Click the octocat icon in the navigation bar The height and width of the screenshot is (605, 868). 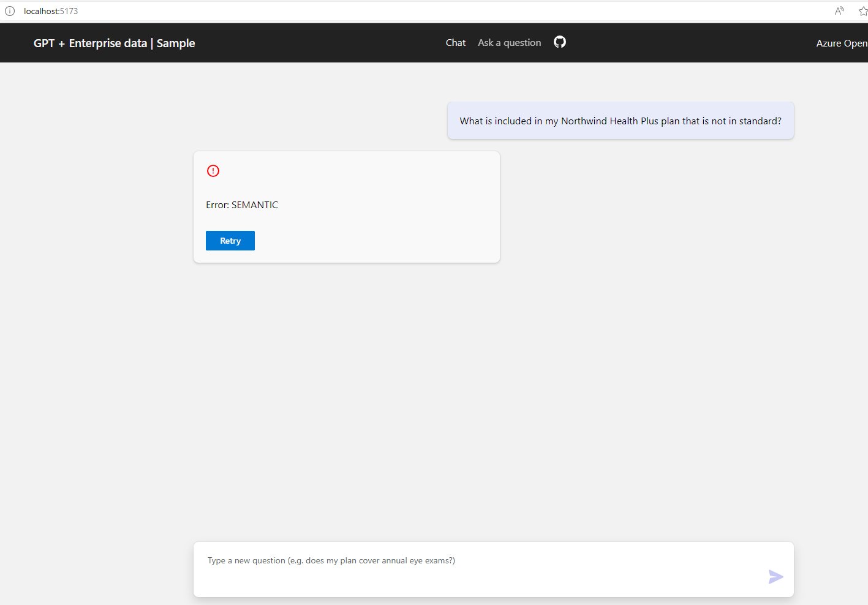[x=559, y=42]
